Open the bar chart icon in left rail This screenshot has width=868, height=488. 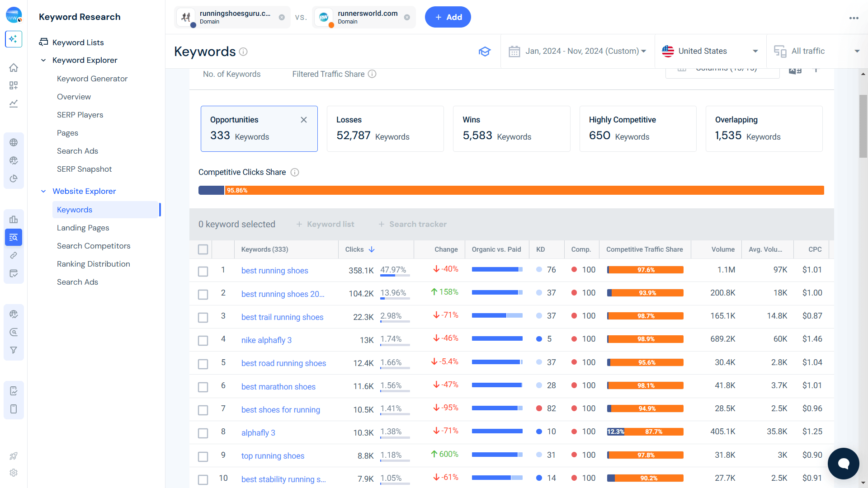click(x=14, y=220)
